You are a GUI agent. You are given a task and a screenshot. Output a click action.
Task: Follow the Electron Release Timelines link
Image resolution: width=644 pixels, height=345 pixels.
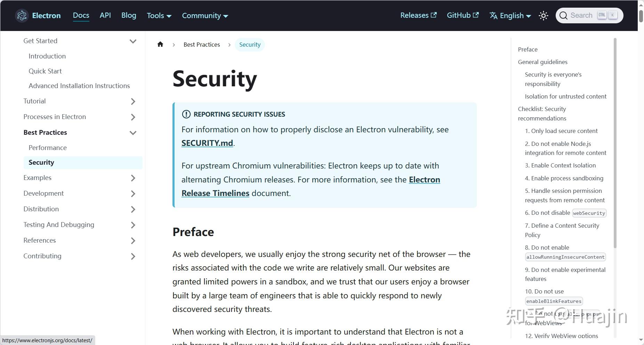[x=424, y=180]
